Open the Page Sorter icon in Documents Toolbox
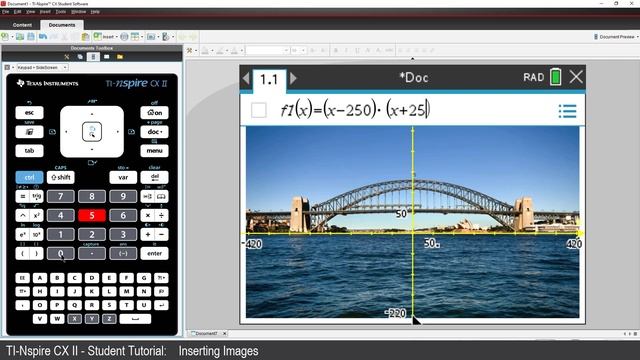The image size is (640, 360). 80,57
